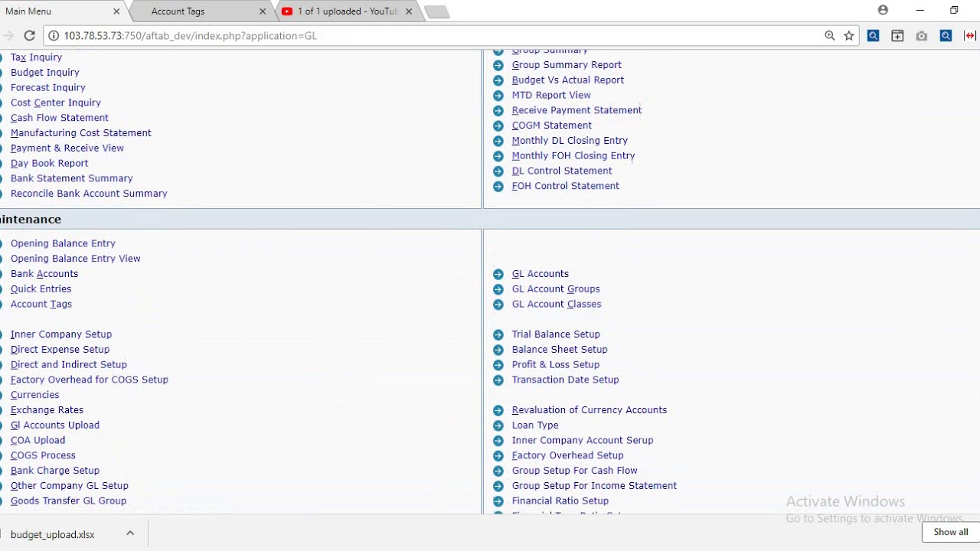The width and height of the screenshot is (980, 551).
Task: Click arrow icon beside COGM Statement
Action: click(x=498, y=126)
